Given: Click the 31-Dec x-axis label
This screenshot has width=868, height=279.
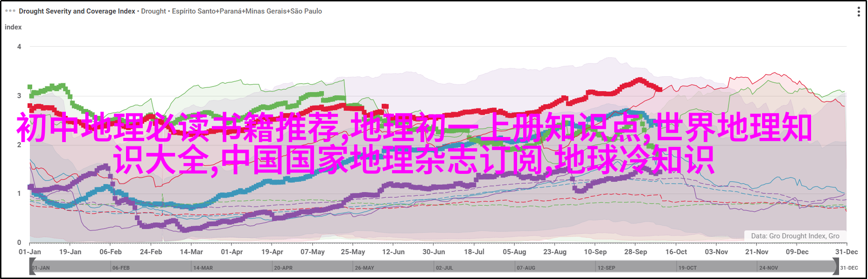Looking at the screenshot, I should 847,252.
